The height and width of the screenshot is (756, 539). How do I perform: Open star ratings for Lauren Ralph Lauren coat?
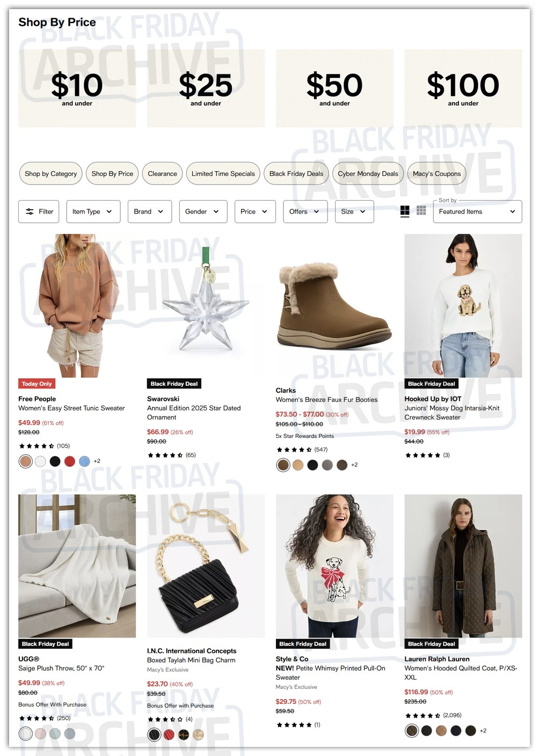[x=423, y=715]
